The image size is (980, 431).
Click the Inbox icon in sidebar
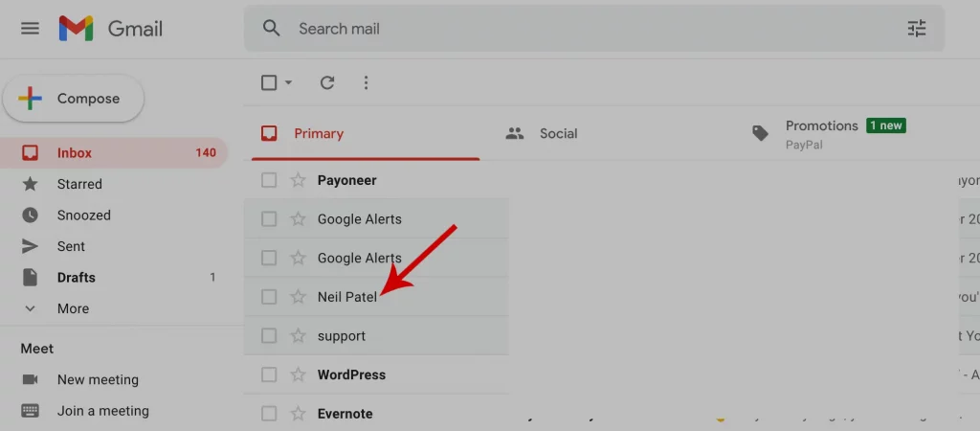[30, 152]
